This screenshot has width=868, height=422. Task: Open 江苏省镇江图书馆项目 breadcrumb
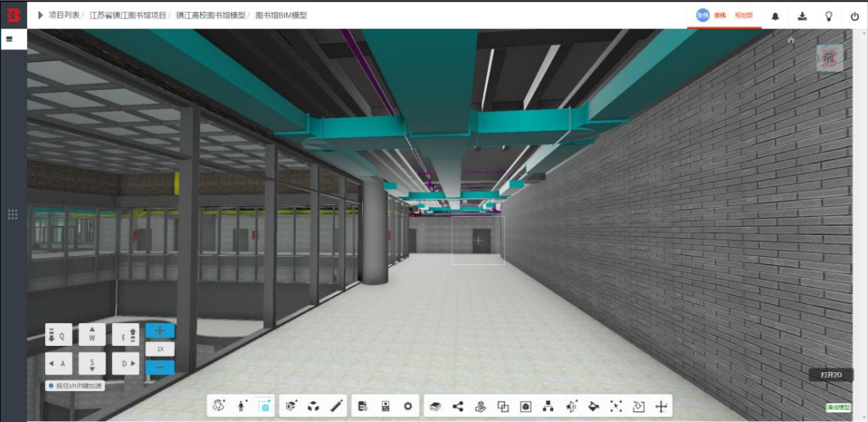(128, 16)
